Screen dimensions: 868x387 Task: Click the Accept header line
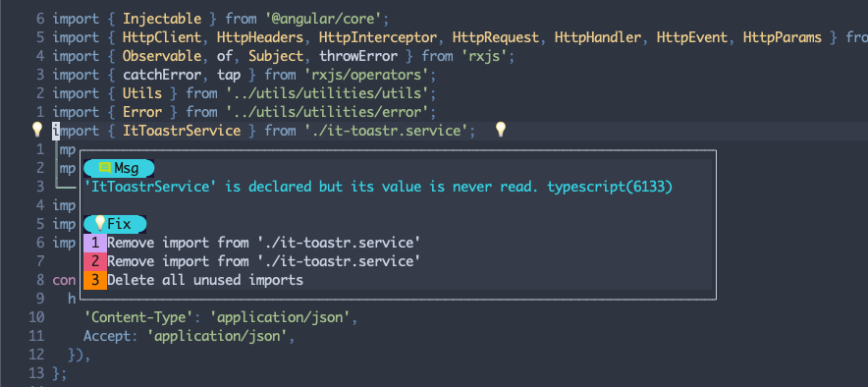pyautogui.click(x=189, y=336)
